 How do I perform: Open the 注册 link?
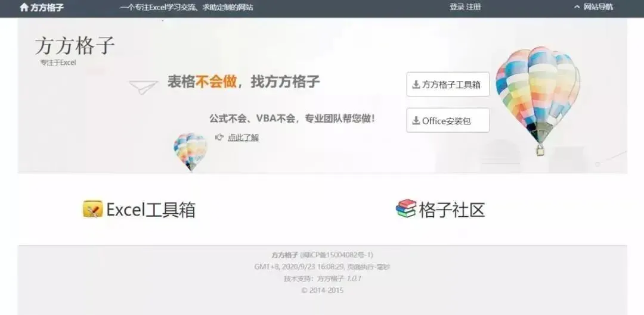coord(473,7)
